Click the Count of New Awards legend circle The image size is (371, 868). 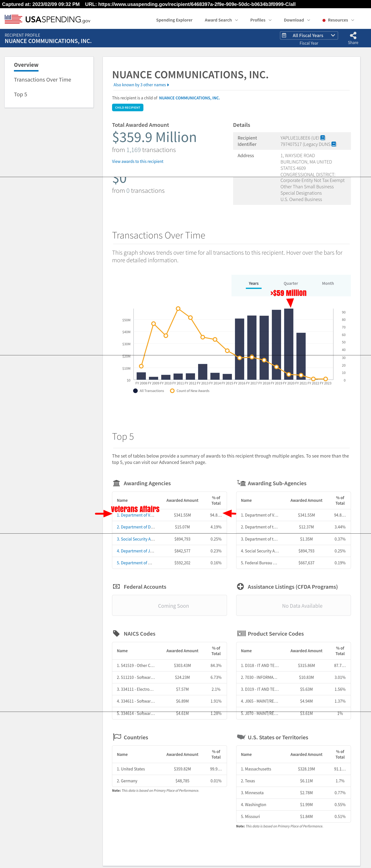pos(172,391)
